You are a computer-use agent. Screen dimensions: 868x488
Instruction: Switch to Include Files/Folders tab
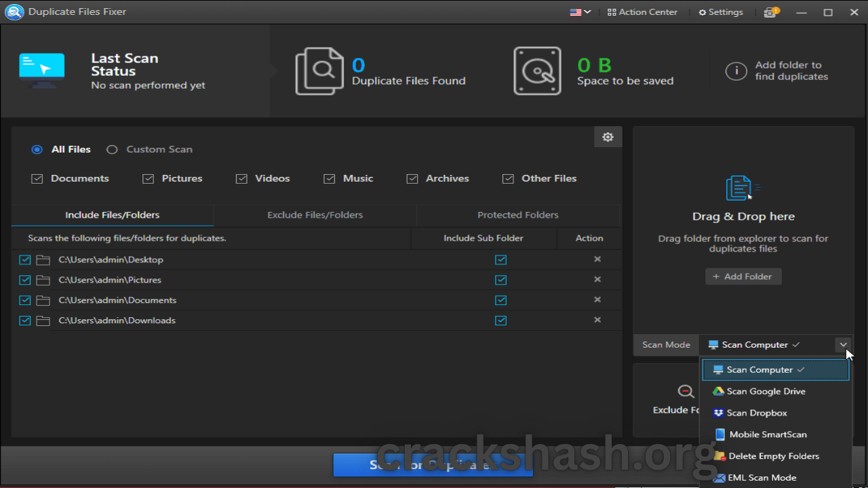[113, 215]
